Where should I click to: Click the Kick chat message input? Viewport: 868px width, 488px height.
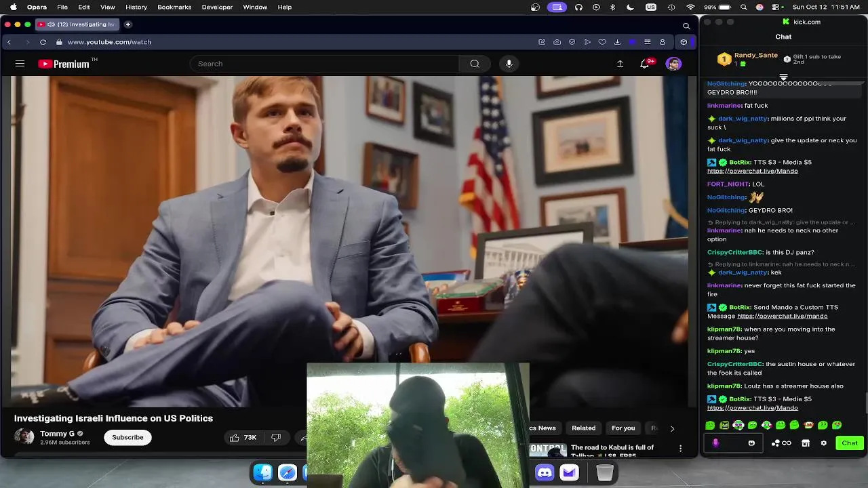(734, 443)
